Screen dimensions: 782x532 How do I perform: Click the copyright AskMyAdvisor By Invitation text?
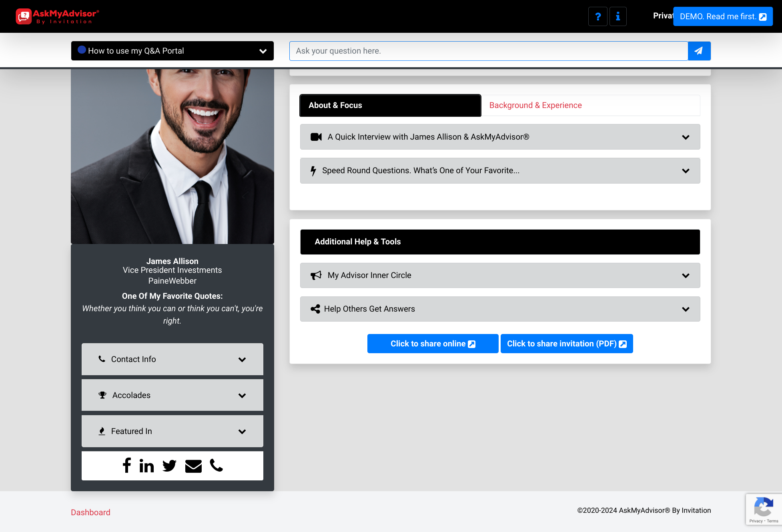644,510
